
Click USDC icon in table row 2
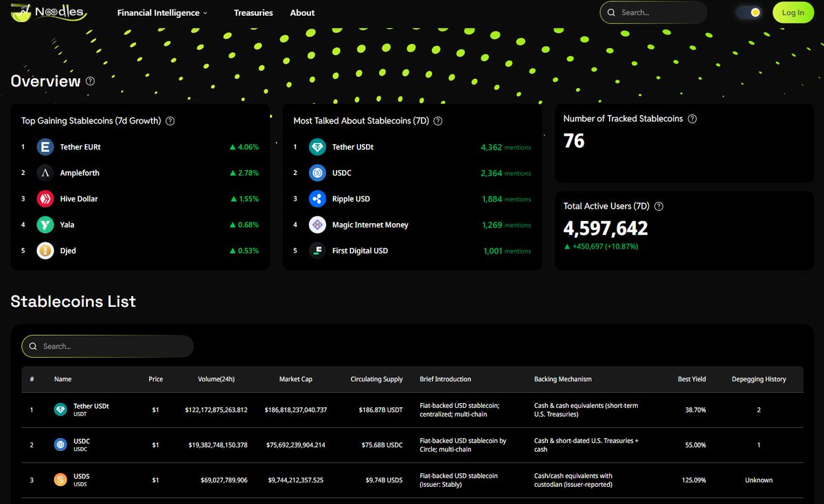(61, 445)
